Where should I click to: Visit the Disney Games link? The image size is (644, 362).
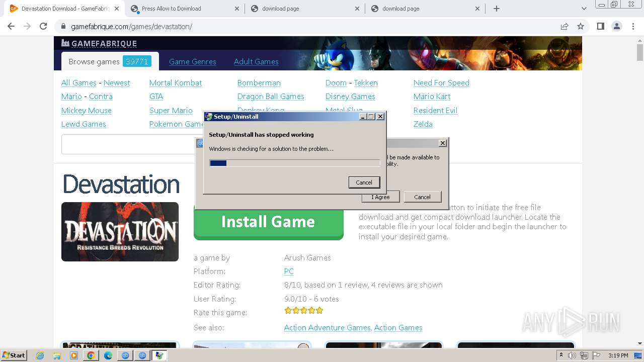click(350, 97)
